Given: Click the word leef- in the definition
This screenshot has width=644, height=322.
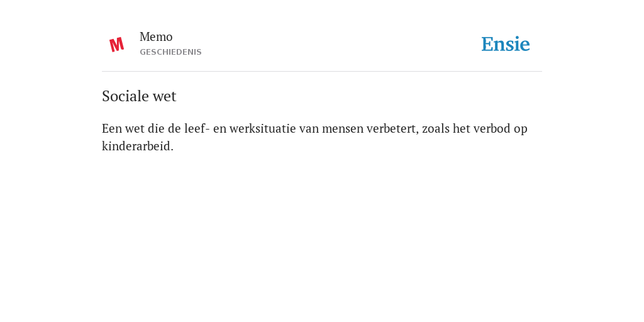Looking at the screenshot, I should coord(197,128).
